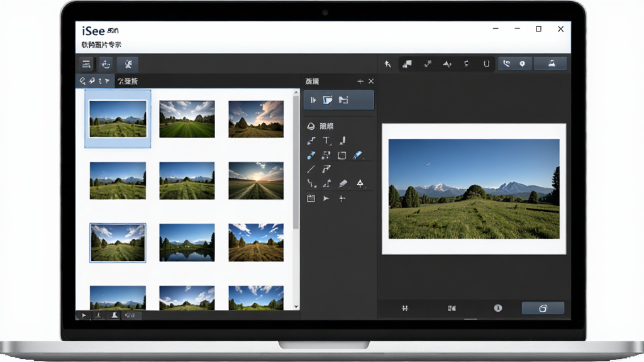This screenshot has width=644, height=362.
Task: Click the waveform icon in the top-right toolbar
Action: (447, 64)
